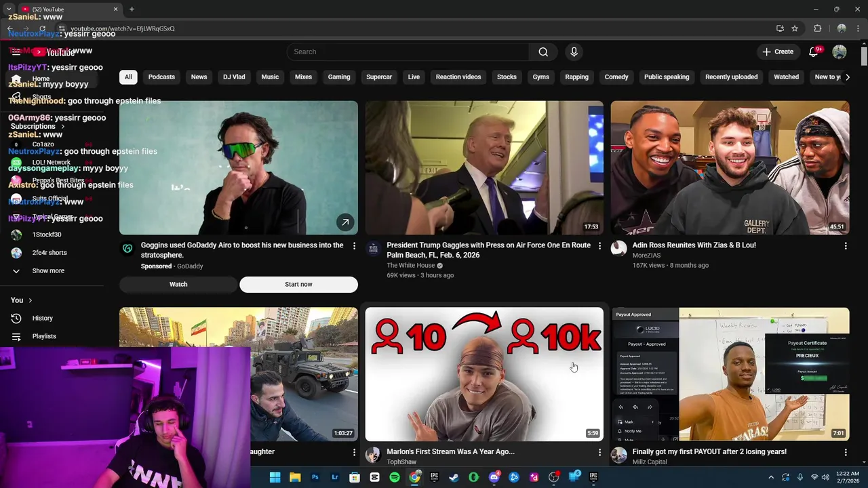
Task: Select the Live filter chip
Action: point(414,77)
